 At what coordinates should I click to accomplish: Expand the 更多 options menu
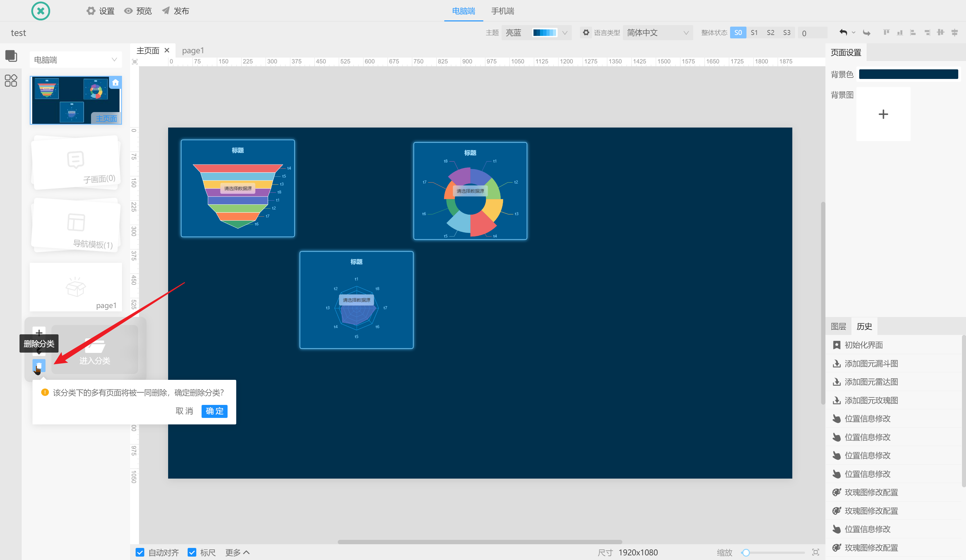tap(237, 552)
